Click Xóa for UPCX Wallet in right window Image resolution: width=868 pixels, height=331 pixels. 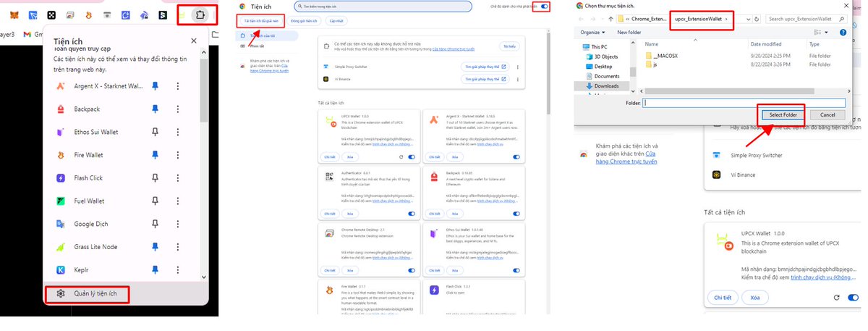click(755, 298)
